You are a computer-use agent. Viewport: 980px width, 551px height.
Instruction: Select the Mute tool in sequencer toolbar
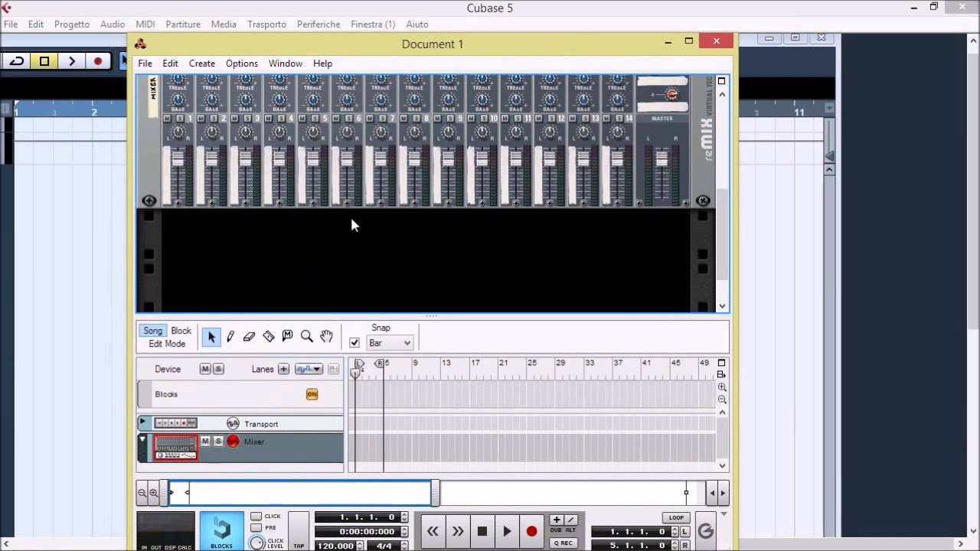point(288,337)
